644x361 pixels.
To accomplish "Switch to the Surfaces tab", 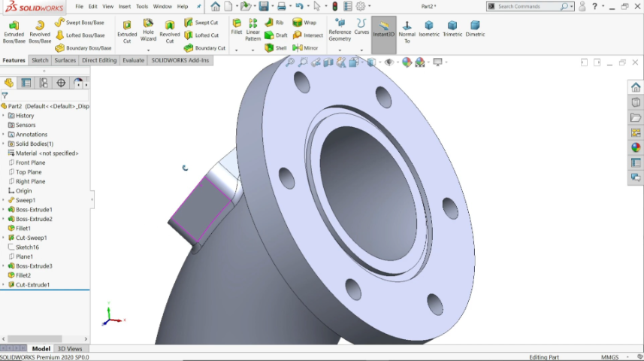I will pos(65,60).
